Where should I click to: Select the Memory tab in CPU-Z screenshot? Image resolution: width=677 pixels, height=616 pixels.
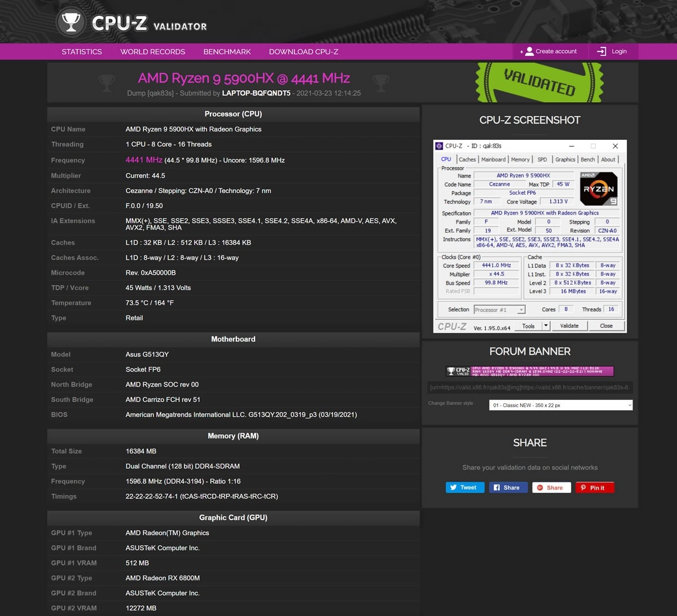(520, 160)
